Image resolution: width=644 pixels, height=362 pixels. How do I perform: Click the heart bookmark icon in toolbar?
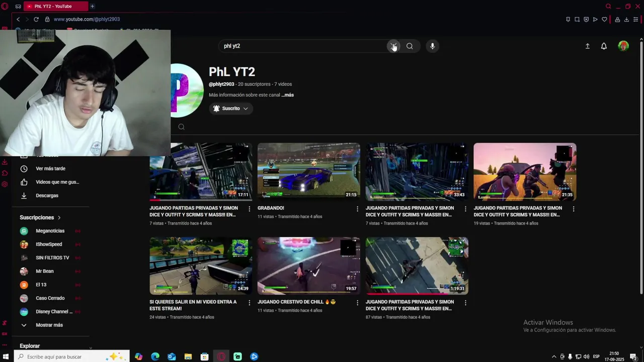(604, 19)
